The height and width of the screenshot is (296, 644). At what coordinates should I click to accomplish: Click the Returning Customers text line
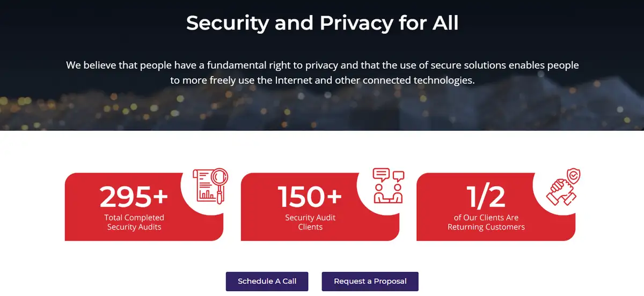click(486, 227)
